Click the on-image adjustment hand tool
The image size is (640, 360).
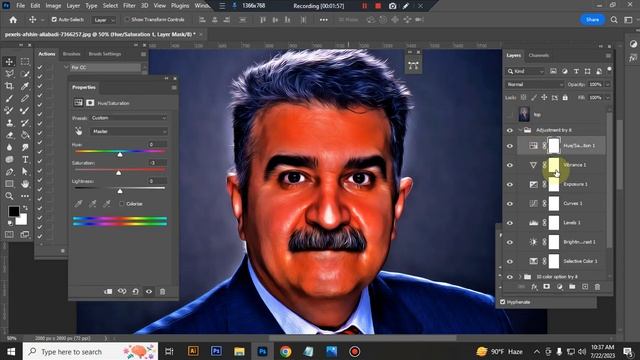click(78, 131)
